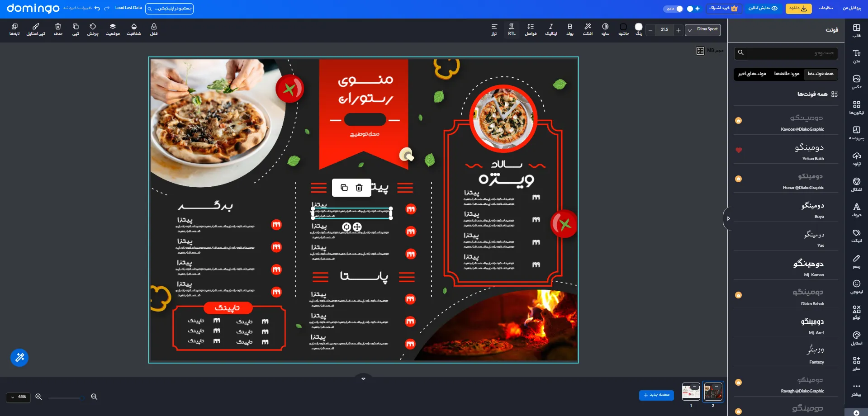Toggle the light/dark theme switch
The image size is (868, 416).
coord(693,9)
